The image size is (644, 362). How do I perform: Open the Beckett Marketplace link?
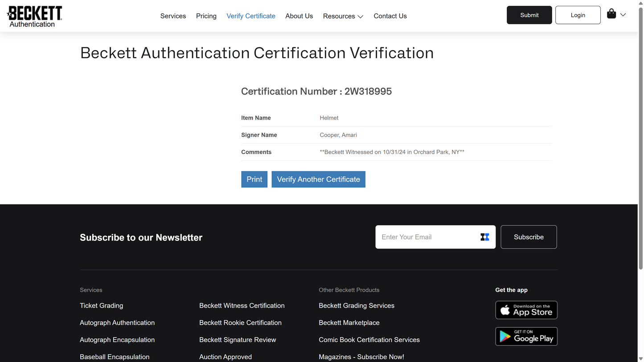click(349, 323)
